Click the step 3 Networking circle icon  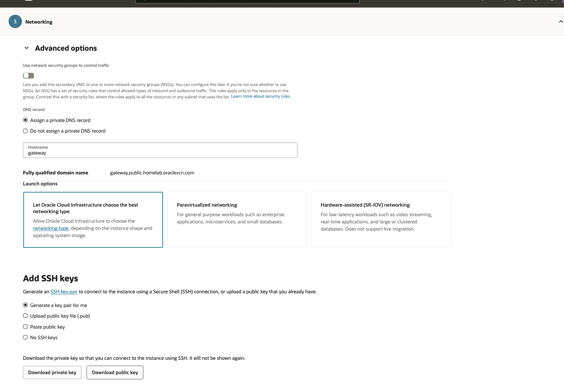pos(15,22)
